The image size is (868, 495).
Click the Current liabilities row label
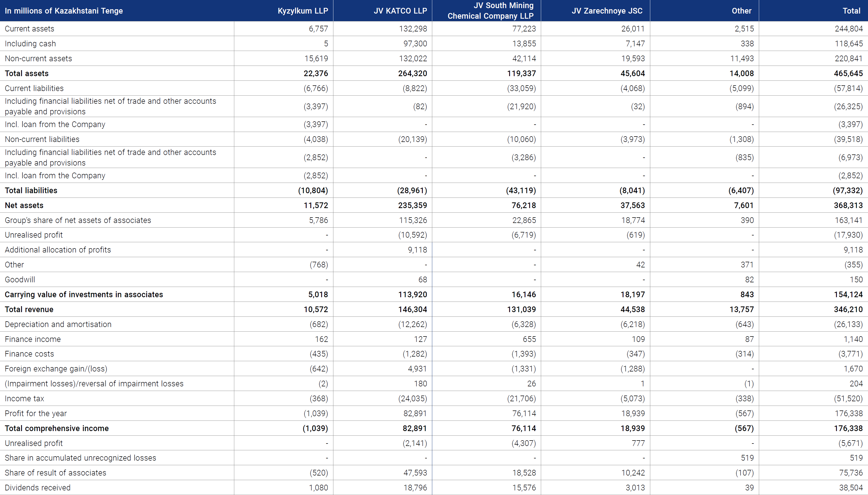tap(34, 88)
